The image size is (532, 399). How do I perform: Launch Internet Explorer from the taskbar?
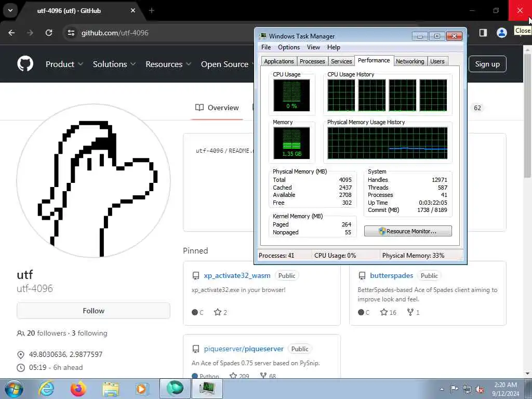(x=46, y=389)
